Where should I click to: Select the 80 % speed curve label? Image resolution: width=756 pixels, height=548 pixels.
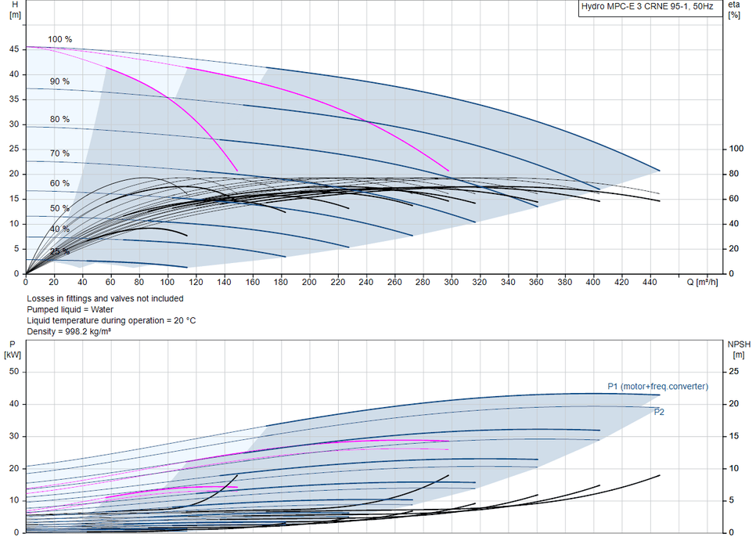59,119
